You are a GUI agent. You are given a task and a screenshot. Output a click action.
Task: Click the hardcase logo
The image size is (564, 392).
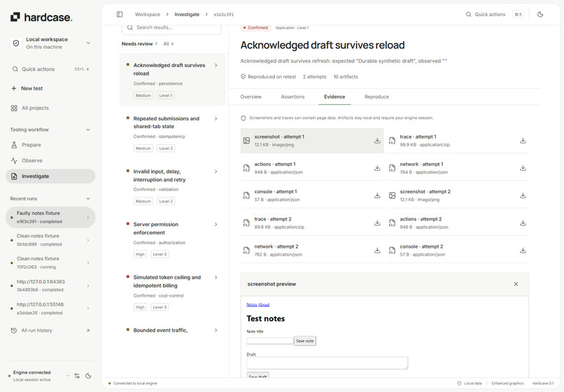tap(41, 17)
